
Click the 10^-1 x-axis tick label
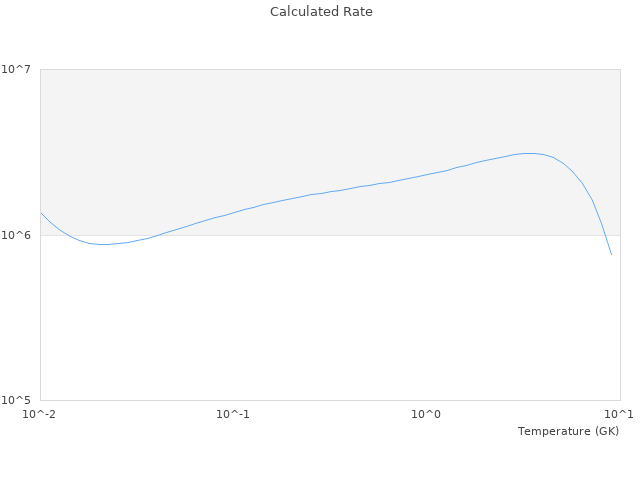tap(233, 414)
